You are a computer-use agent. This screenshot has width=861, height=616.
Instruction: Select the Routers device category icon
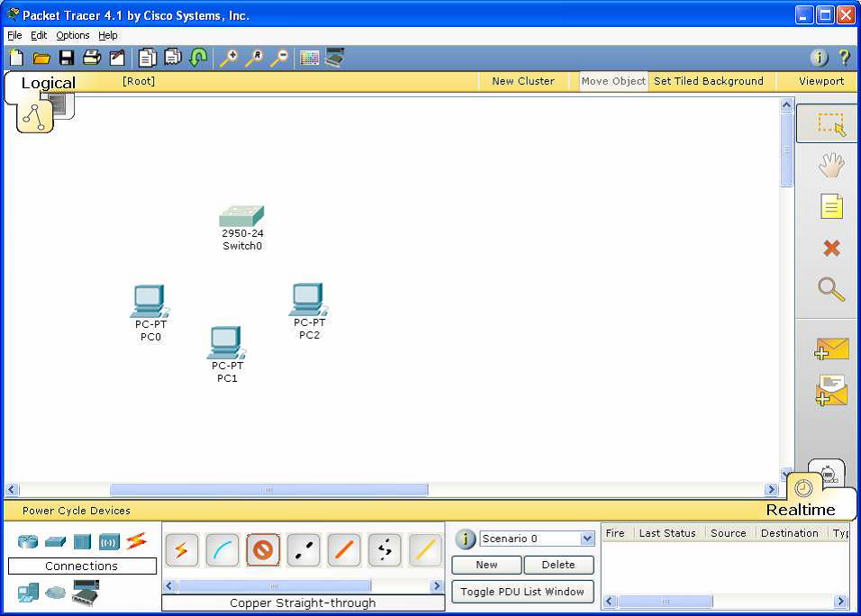28,542
